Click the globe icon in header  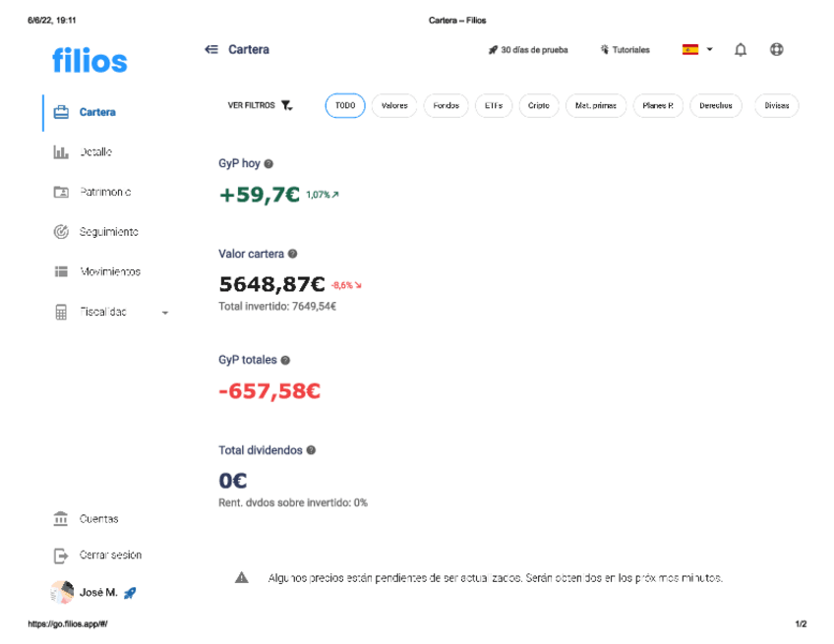777,49
